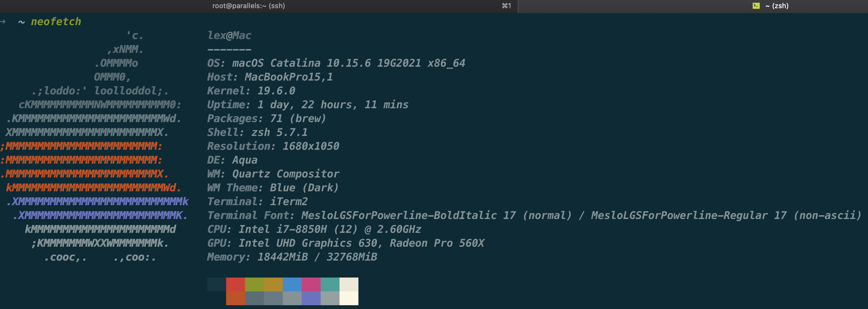Click the magenta pink color block

[x=311, y=284]
